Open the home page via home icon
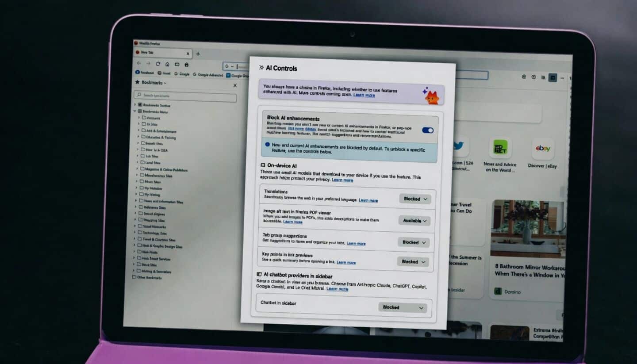637x364 pixels. [x=167, y=64]
